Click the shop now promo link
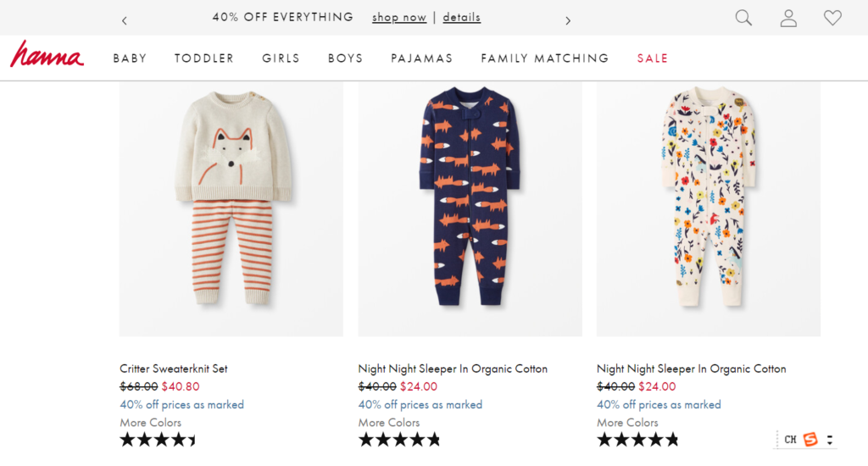The image size is (868, 466). [399, 17]
